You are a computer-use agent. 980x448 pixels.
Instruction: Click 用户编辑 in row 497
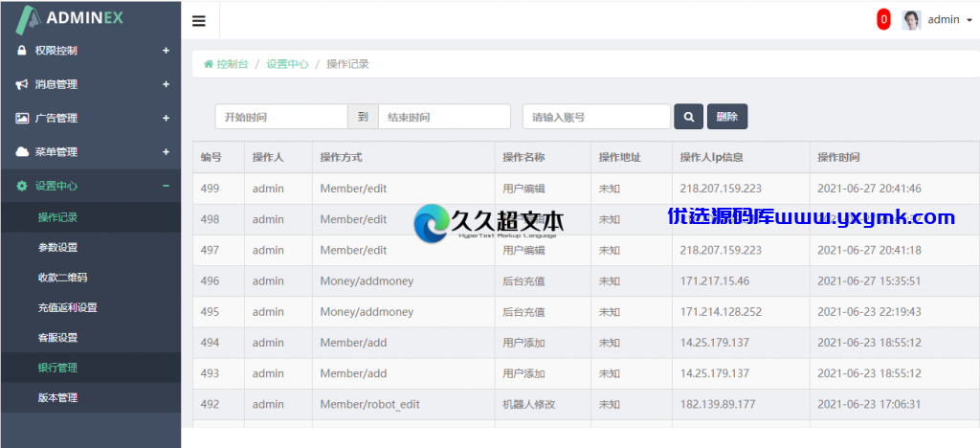coord(523,250)
